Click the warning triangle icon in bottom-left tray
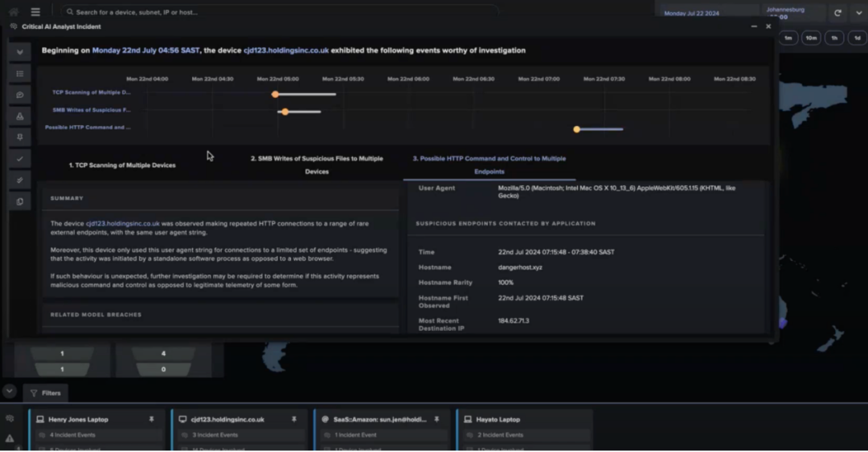 pyautogui.click(x=10, y=438)
